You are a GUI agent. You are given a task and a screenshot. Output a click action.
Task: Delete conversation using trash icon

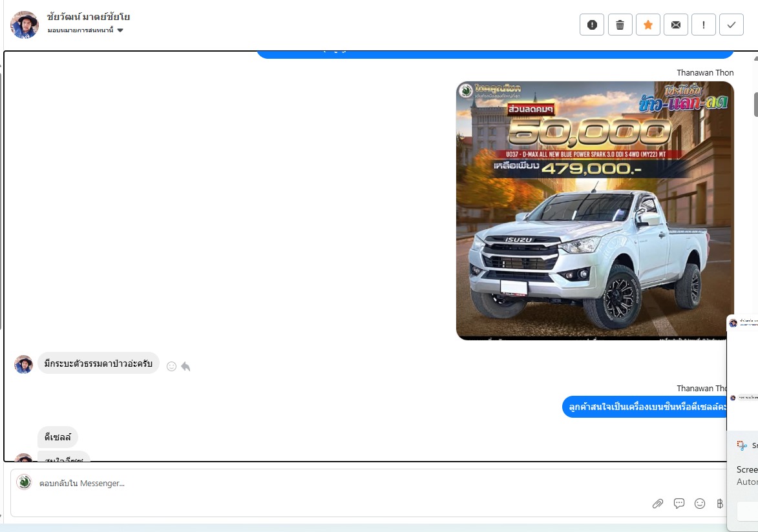tap(620, 25)
